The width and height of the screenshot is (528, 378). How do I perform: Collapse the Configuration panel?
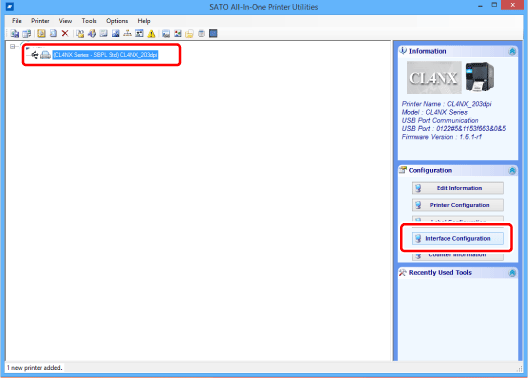coord(512,171)
